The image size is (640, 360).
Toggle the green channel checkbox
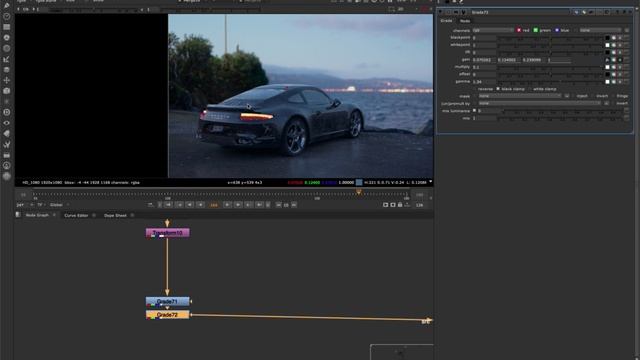tap(536, 30)
